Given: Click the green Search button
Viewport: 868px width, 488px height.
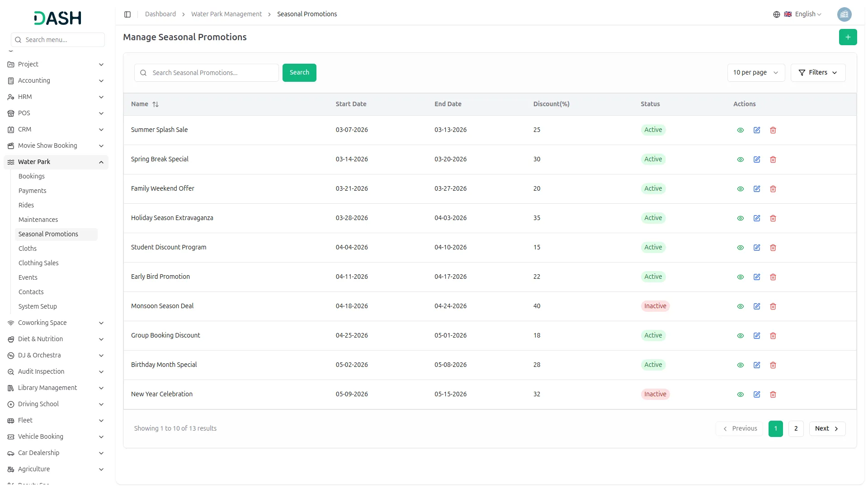Looking at the screenshot, I should point(299,73).
